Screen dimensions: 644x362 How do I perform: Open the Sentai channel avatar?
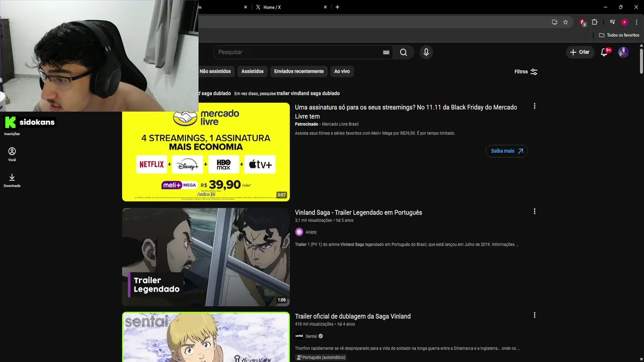[x=299, y=336]
